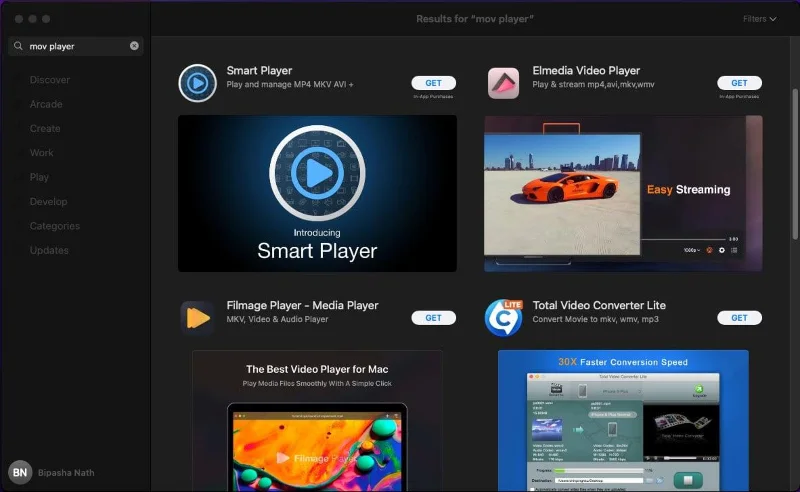Click the window minimize button

click(32, 19)
